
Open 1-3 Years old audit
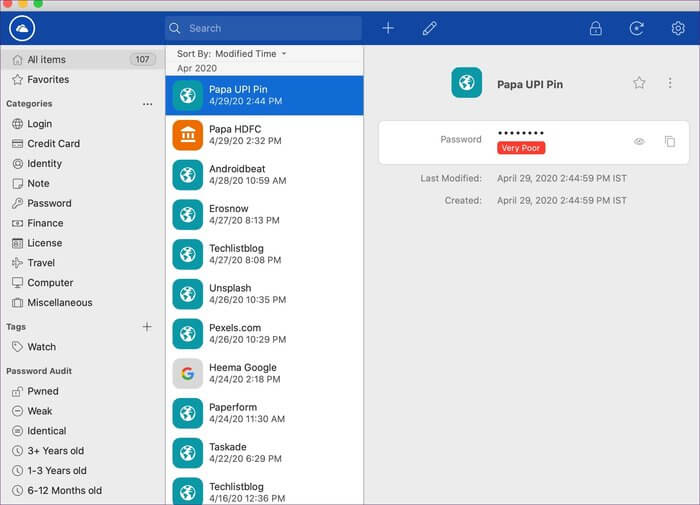tap(81, 471)
